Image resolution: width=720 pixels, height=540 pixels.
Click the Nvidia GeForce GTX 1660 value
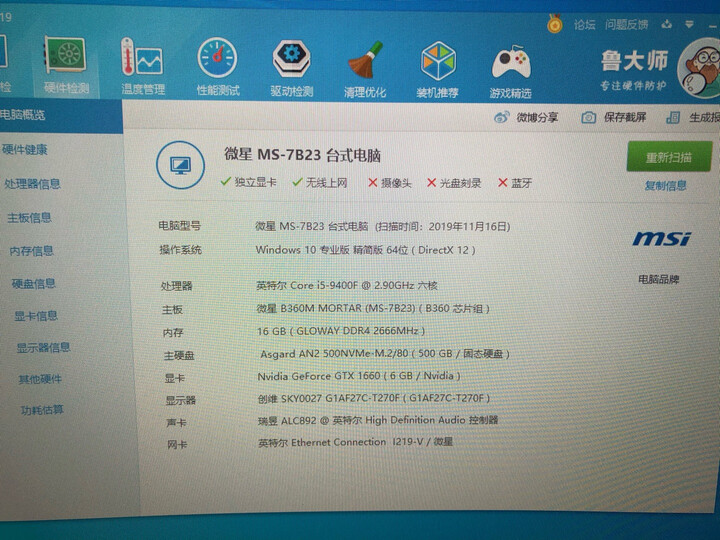359,376
